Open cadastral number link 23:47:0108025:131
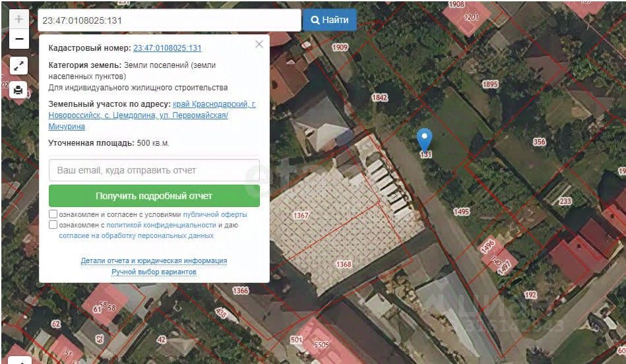This screenshot has height=364, width=626. (x=168, y=48)
